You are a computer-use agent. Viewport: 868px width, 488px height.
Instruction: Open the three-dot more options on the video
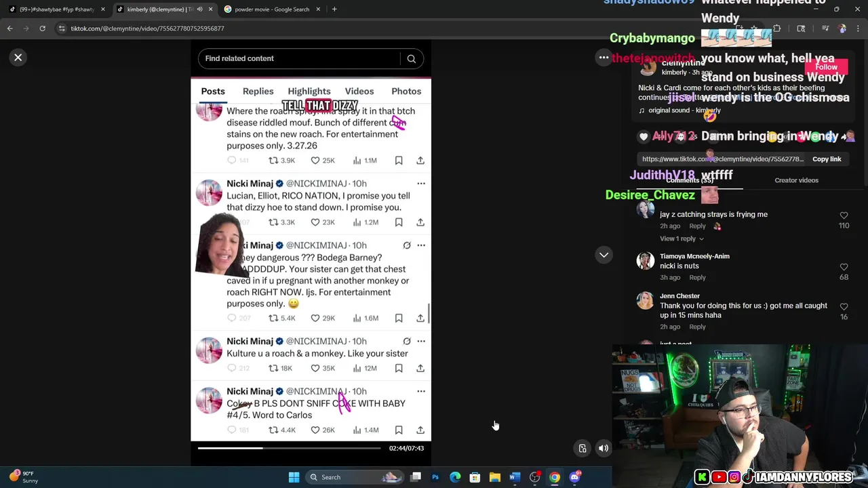point(604,58)
